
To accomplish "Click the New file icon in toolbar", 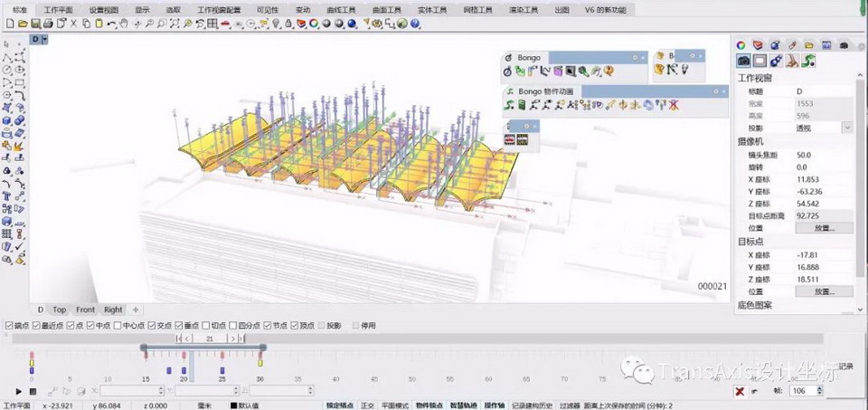I will click(8, 24).
